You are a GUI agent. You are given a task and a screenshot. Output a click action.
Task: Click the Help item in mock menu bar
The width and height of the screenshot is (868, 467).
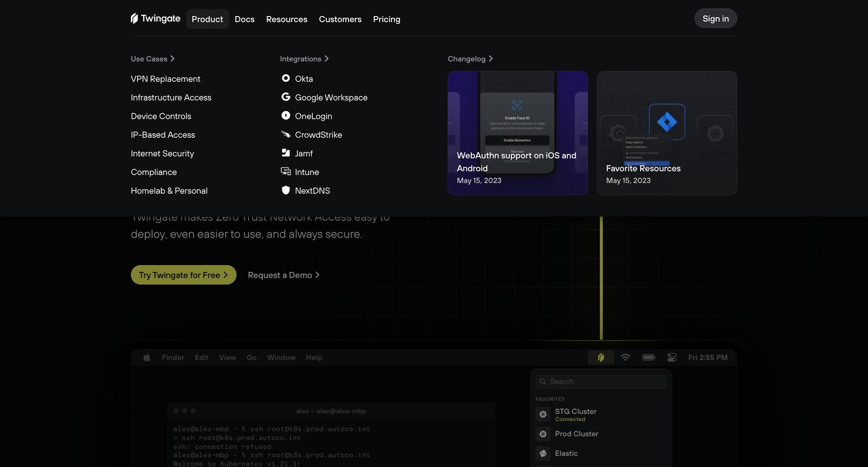314,357
